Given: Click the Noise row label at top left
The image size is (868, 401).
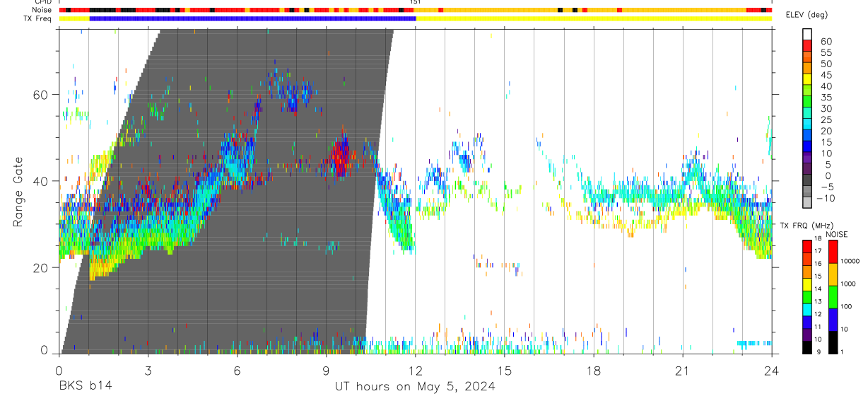Looking at the screenshot, I should (42, 10).
